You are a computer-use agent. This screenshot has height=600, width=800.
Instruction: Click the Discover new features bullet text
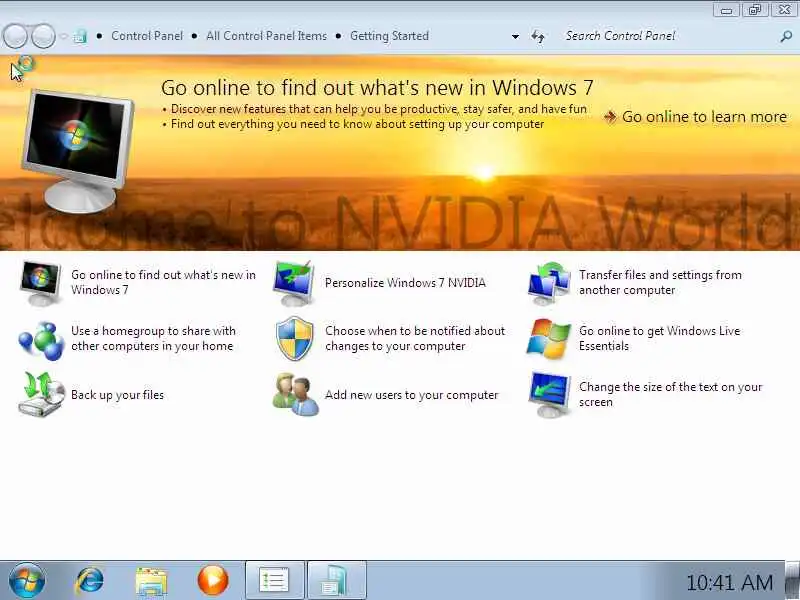click(379, 109)
